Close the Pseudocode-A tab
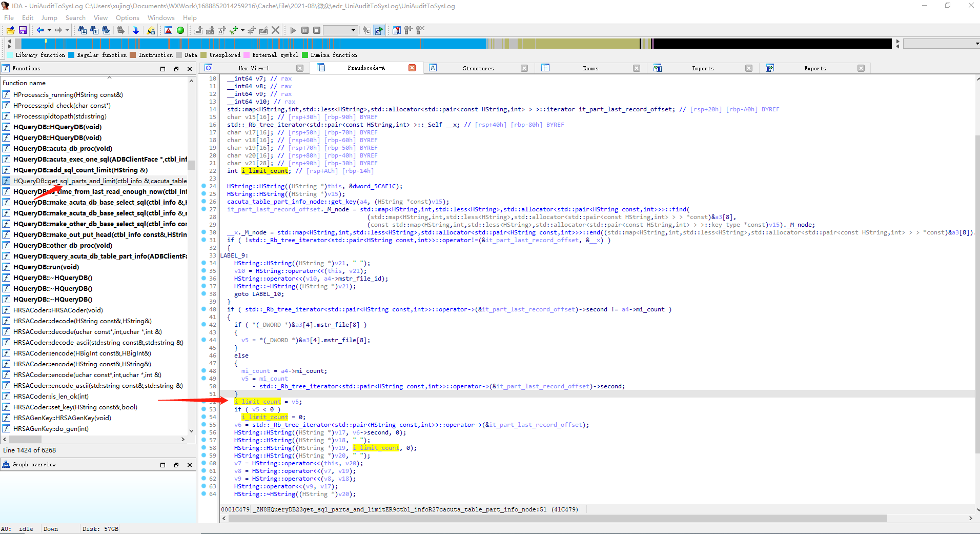 (412, 68)
